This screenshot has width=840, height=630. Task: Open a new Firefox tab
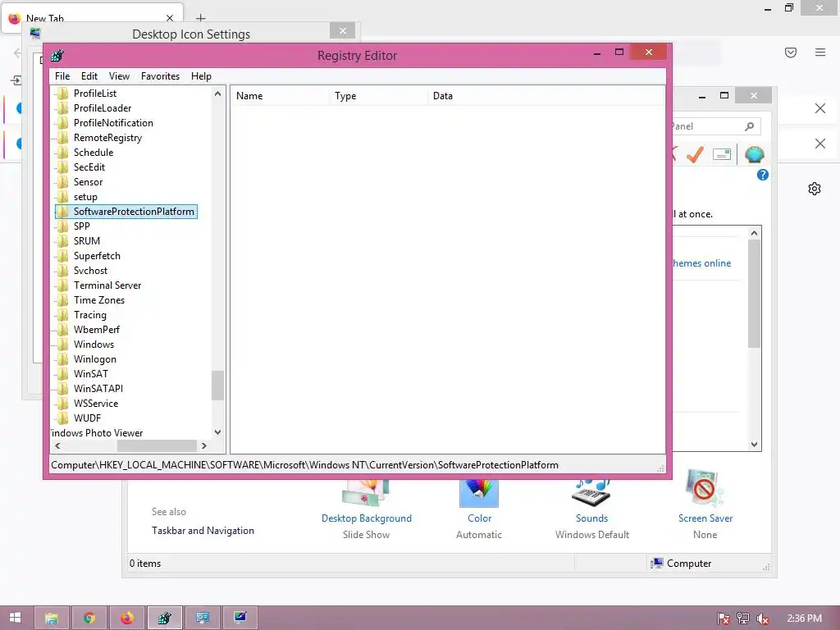pos(200,18)
